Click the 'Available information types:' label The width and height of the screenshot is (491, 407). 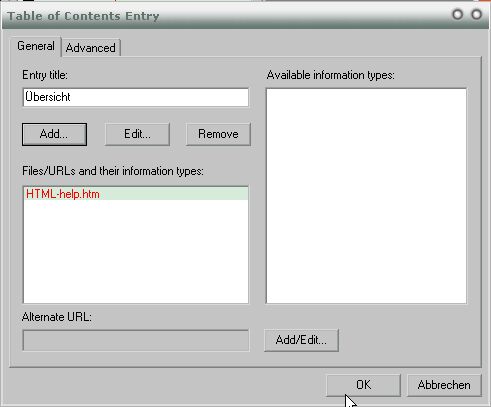coord(331,75)
